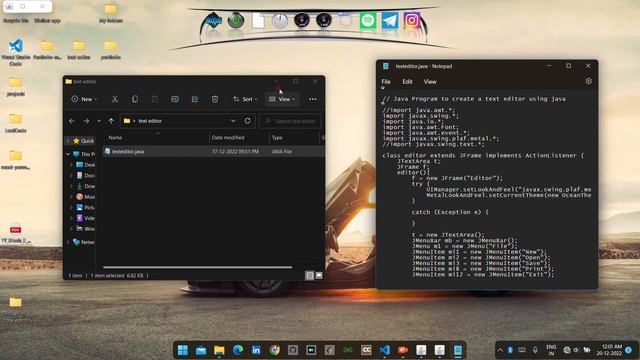
Task: Open Visual Studio Code from the taskbar
Action: tap(384, 350)
